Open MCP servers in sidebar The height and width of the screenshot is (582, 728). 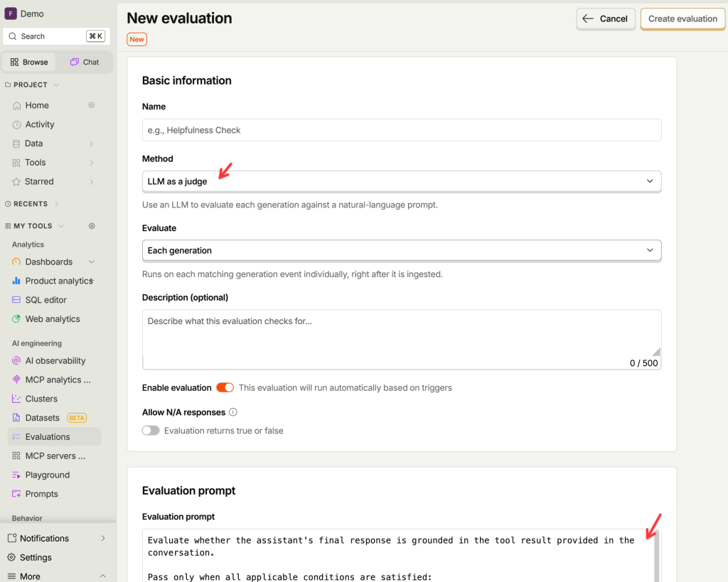(54, 456)
